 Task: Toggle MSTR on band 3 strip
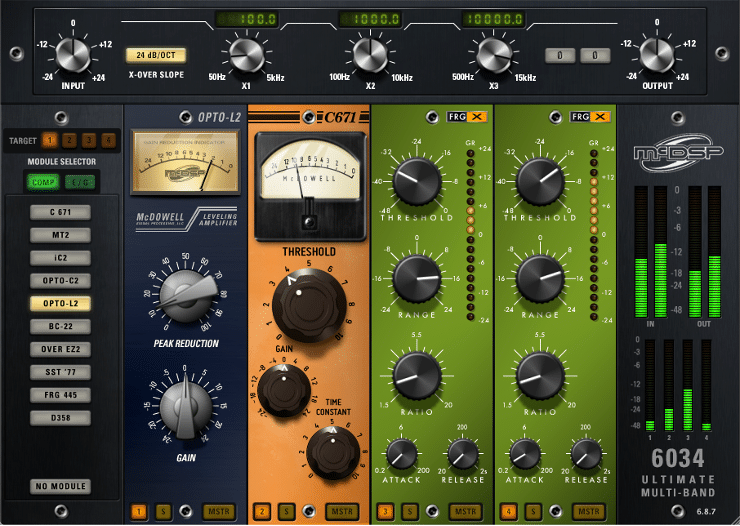point(463,512)
